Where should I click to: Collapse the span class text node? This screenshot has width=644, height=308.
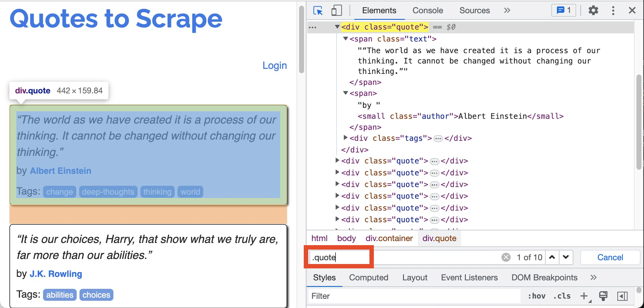point(345,39)
